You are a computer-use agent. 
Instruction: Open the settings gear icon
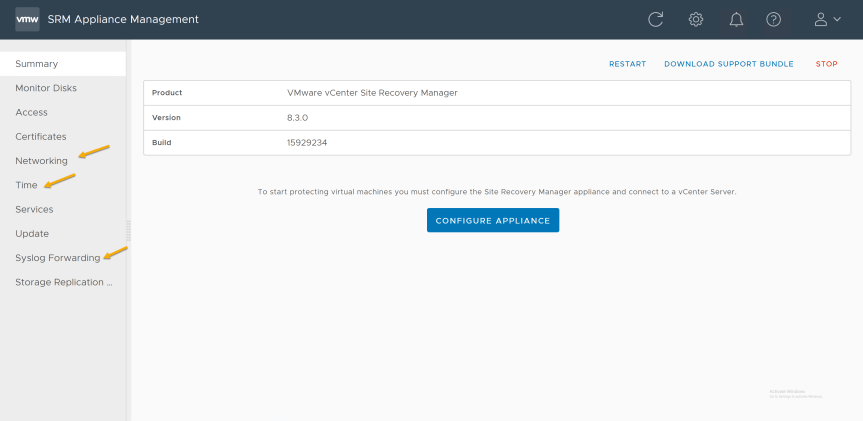696,19
